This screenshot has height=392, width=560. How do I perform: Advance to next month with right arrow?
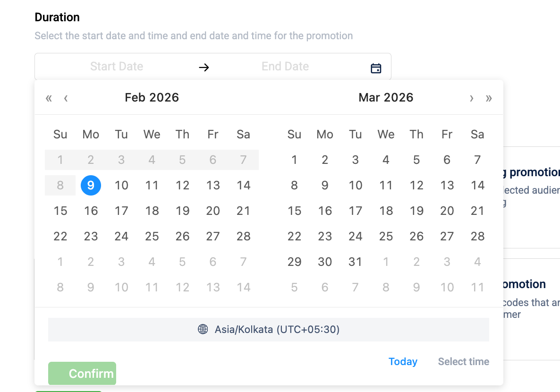click(x=471, y=98)
